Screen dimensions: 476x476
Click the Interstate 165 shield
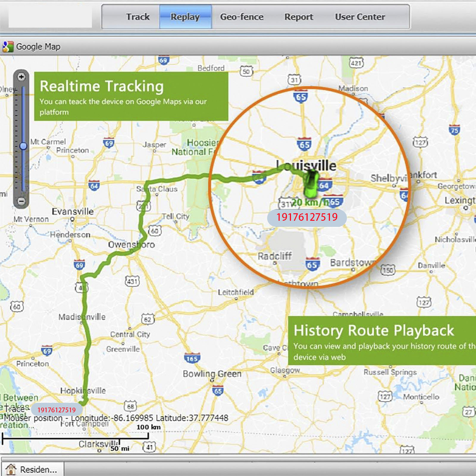[192, 358]
